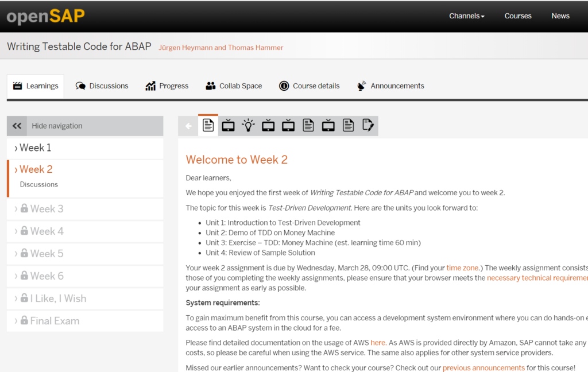588x372 pixels.
Task: Open the Channels dropdown menu
Action: point(466,16)
